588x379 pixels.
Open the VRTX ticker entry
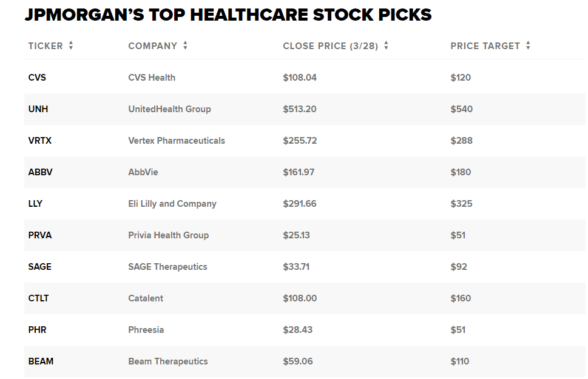pos(40,141)
